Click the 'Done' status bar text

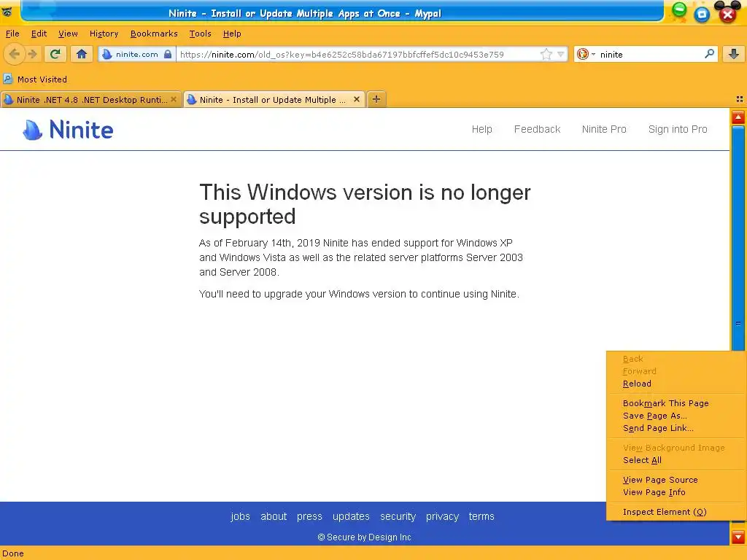point(13,553)
